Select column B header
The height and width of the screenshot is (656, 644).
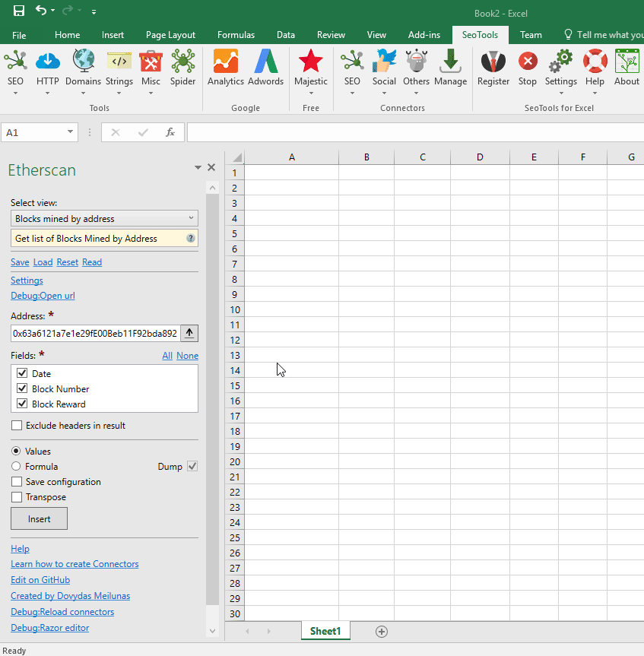point(366,157)
